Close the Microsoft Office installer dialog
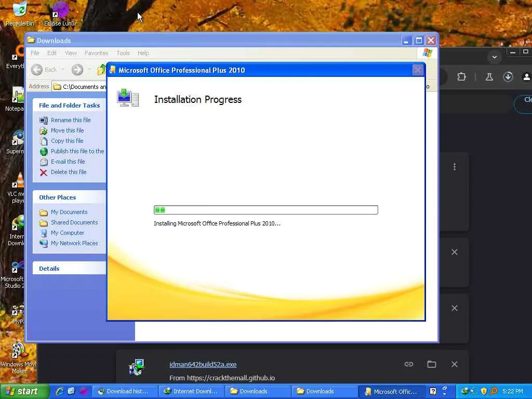 (418, 70)
